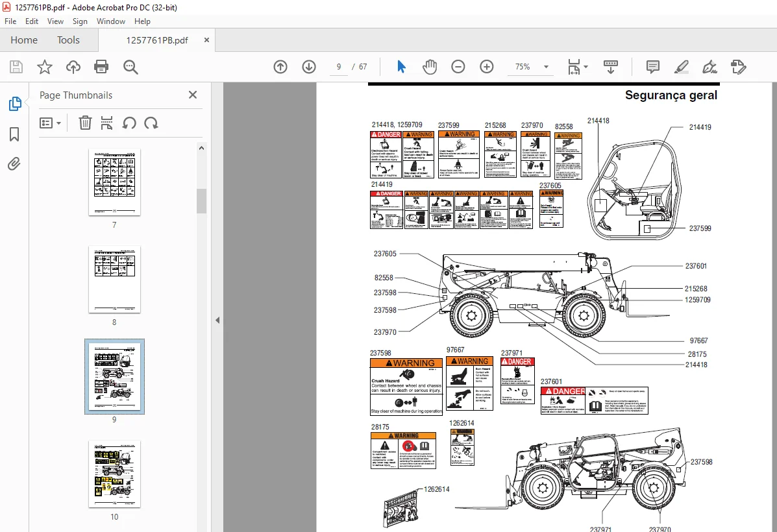Viewport: 777px width, 532px height.
Task: Rotate page counterclockwise
Action: click(129, 123)
